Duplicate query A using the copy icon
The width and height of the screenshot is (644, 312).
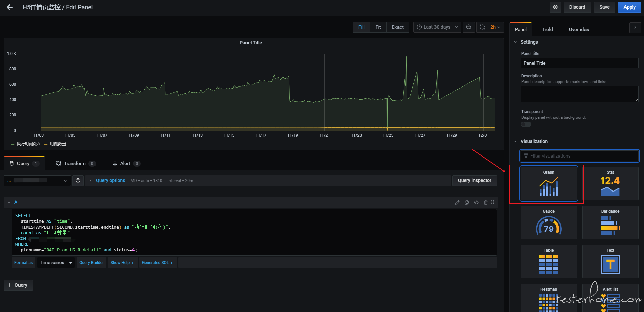pyautogui.click(x=467, y=202)
